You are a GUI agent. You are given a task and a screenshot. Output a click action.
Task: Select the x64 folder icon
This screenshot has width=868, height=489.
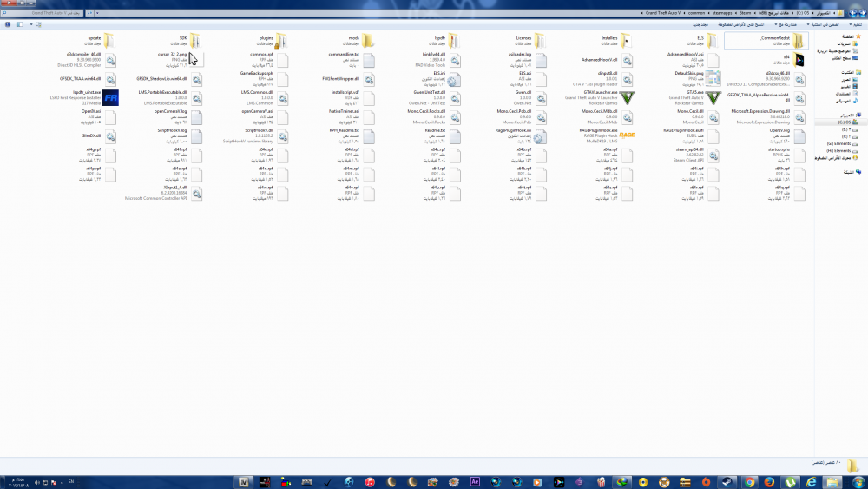[x=799, y=60]
